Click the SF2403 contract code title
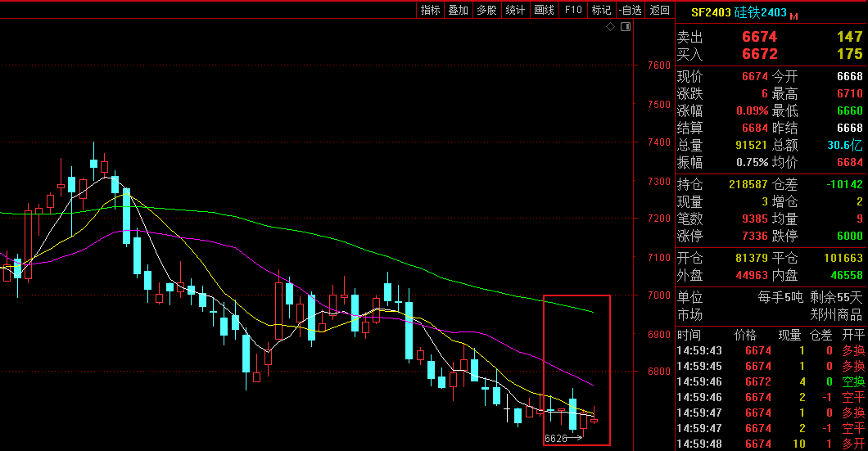This screenshot has height=451, width=868. pos(711,12)
